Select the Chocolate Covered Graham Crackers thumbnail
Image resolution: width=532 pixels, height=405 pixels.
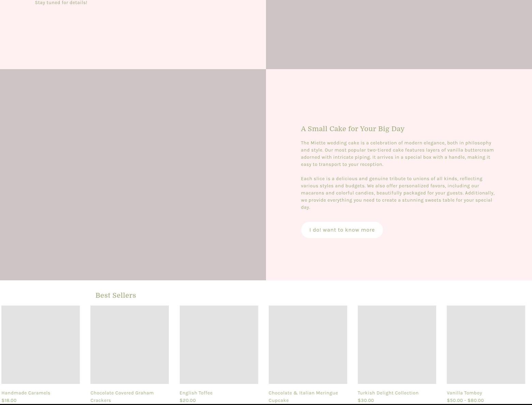pyautogui.click(x=130, y=344)
